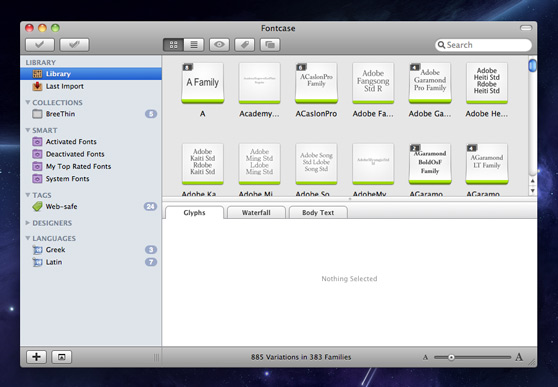
Task: Select the AGaramond LT Family thumbnail
Action: coord(487,164)
